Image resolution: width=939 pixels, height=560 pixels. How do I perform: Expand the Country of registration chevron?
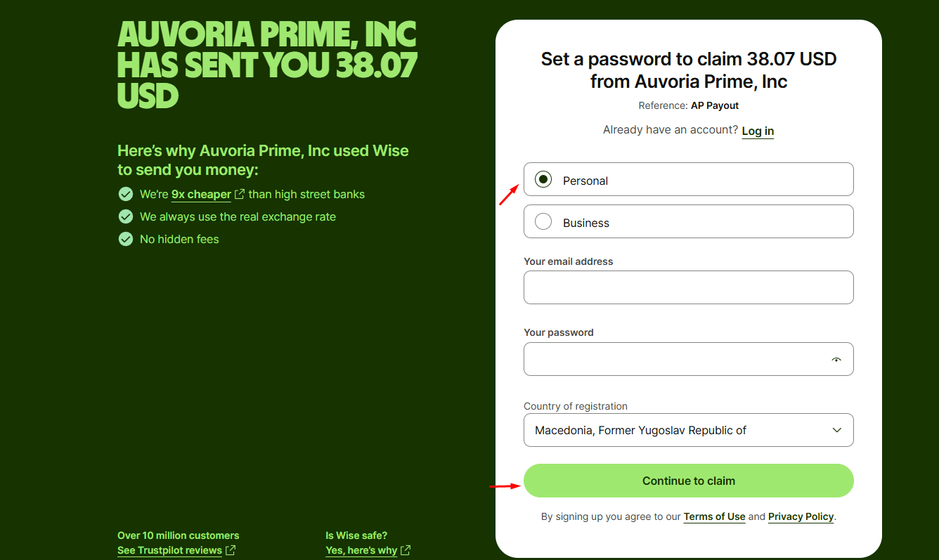837,430
